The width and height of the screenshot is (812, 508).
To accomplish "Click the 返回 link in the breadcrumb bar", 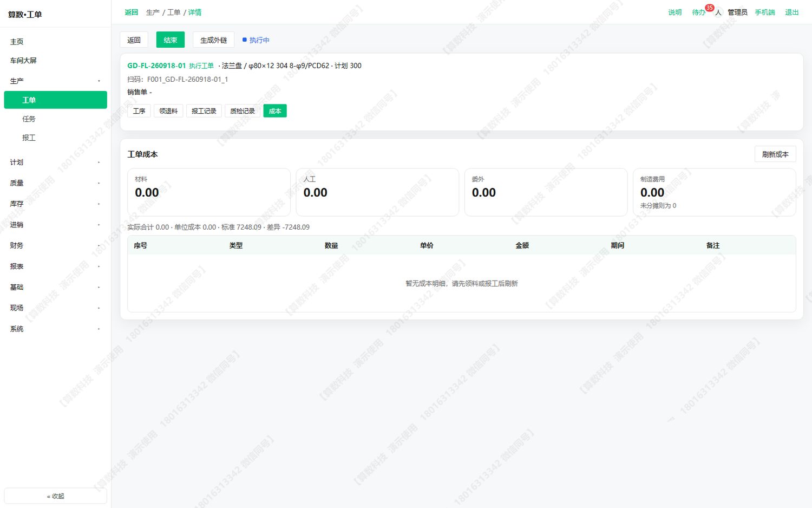I will (132, 12).
